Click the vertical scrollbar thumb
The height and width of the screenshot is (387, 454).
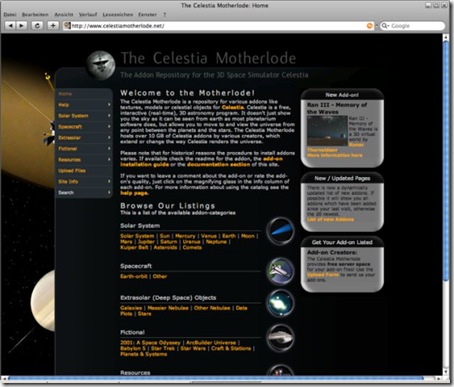click(446, 162)
